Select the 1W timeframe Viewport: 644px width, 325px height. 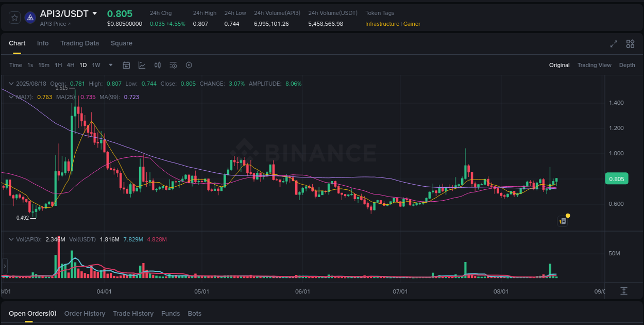coord(96,65)
